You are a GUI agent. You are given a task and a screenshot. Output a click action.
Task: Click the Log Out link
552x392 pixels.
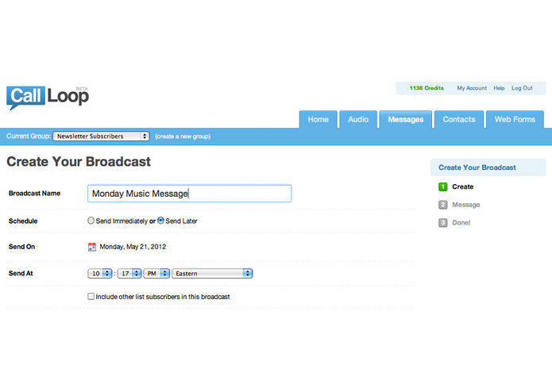tap(522, 88)
